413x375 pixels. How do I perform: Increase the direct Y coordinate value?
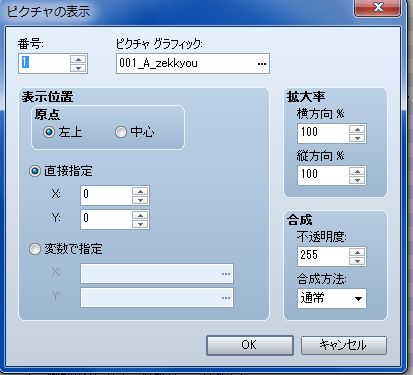tap(140, 215)
